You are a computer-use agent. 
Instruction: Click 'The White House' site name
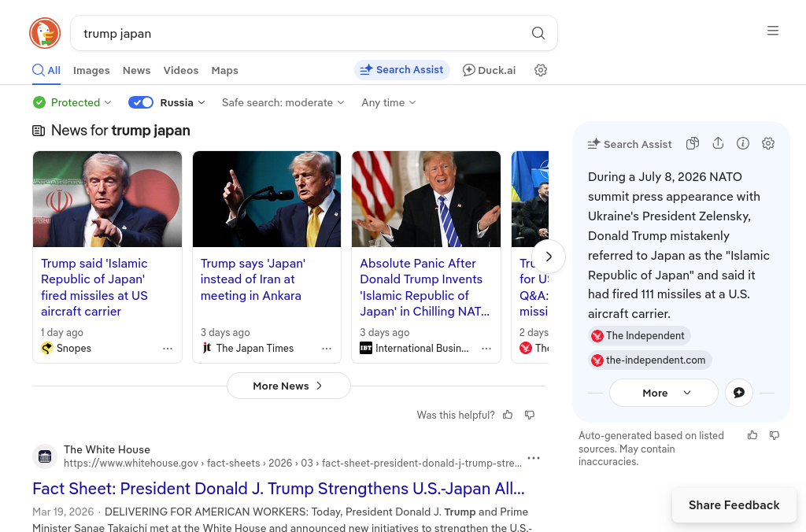[107, 449]
